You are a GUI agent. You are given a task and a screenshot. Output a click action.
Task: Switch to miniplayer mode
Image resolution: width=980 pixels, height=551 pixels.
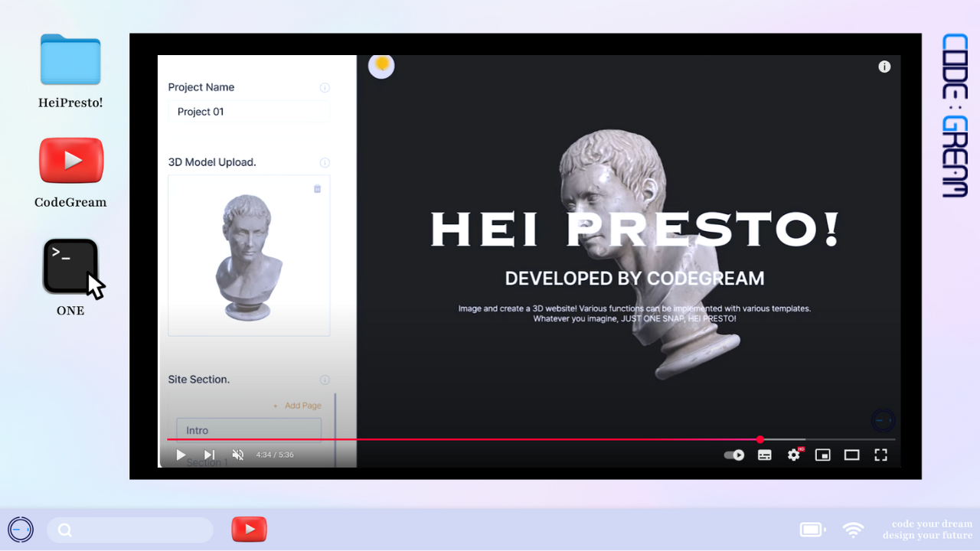tap(822, 455)
